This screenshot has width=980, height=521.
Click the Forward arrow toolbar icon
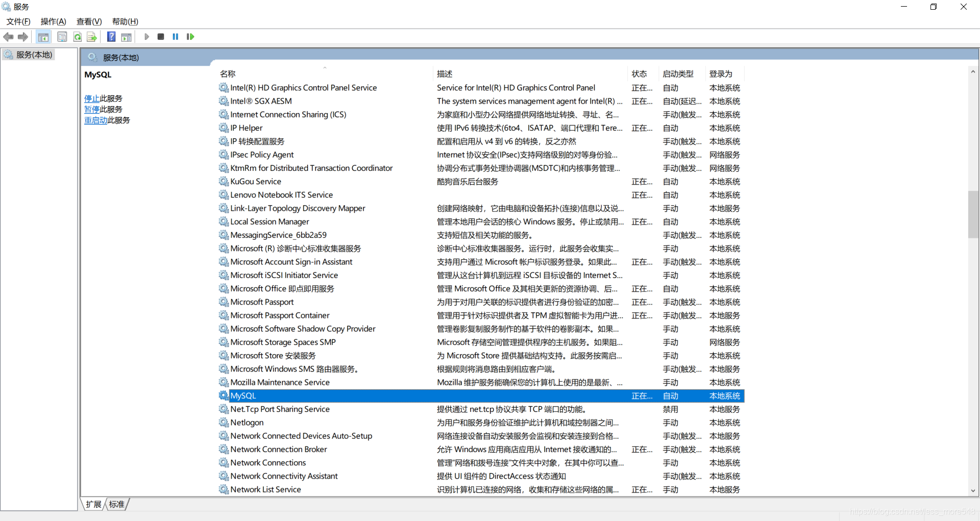tap(23, 37)
